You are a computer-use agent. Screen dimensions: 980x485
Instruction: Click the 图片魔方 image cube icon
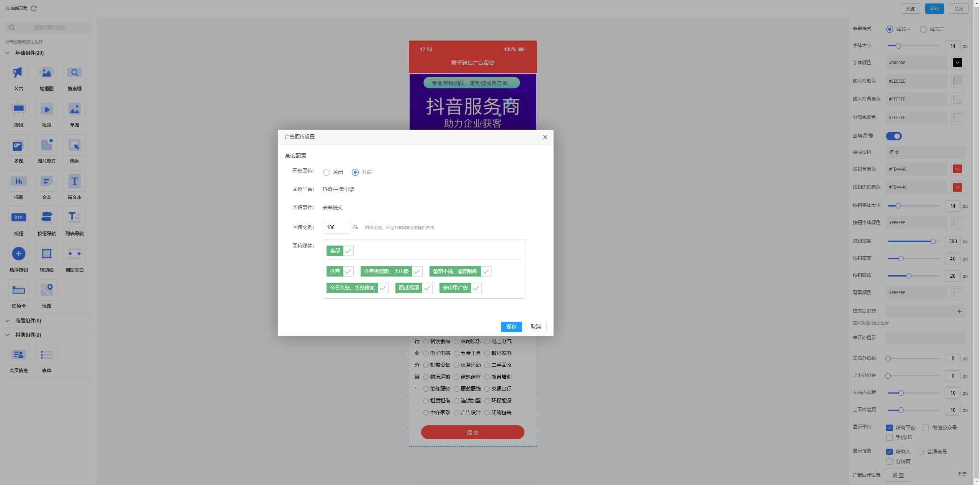tap(46, 145)
